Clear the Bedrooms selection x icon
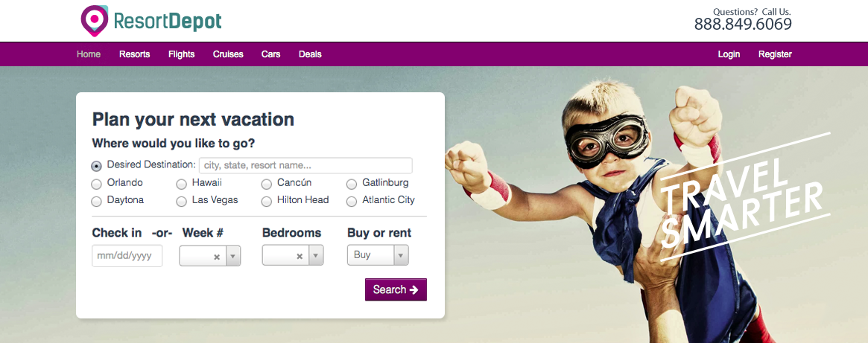Screen dimensions: 868x343 click(300, 257)
